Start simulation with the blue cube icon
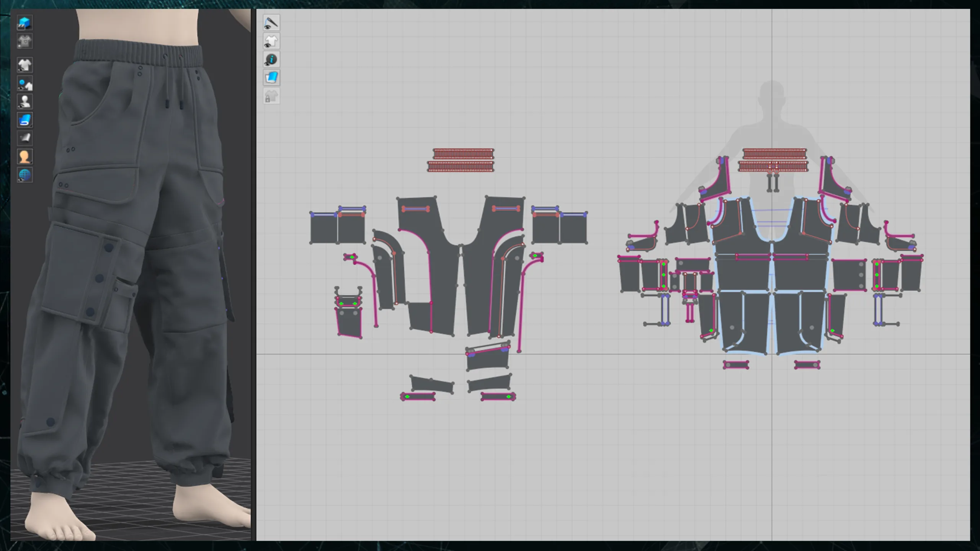 click(25, 23)
